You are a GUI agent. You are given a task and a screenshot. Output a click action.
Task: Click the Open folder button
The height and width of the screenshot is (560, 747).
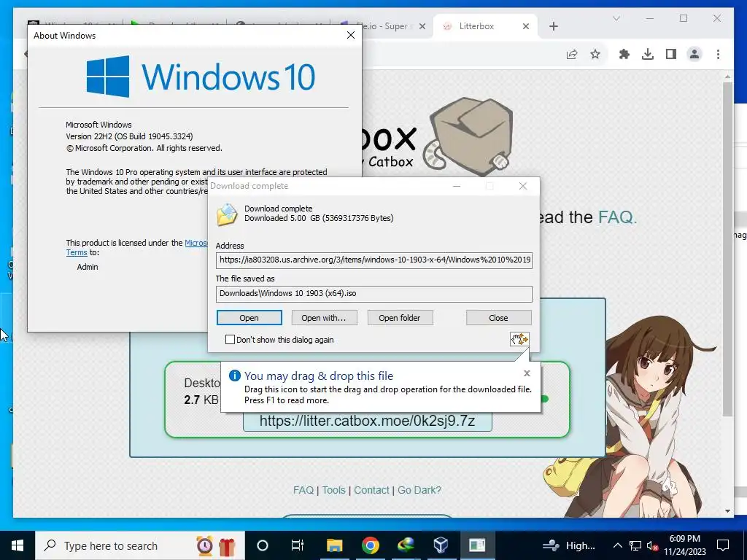[x=400, y=318]
